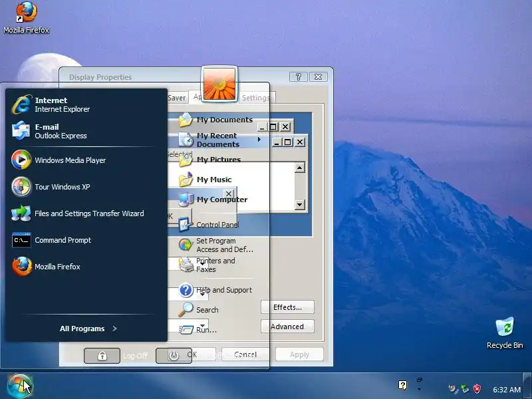Open the Run dialog entry
This screenshot has height=399, width=532.
tap(198, 329)
